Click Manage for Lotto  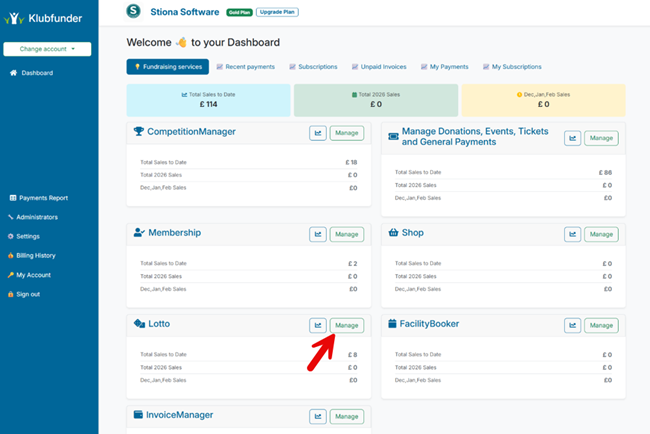[347, 325]
